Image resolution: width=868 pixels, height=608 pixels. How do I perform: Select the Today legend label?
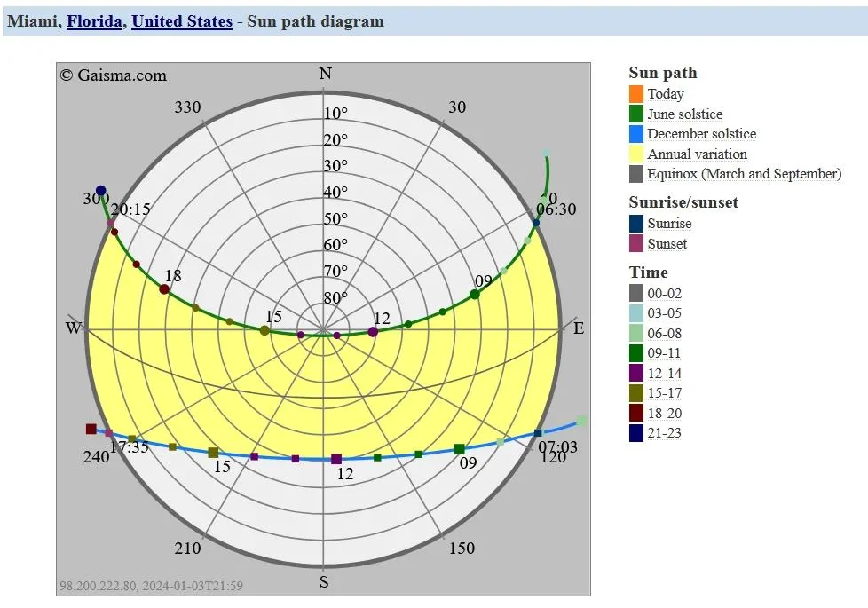(x=666, y=94)
